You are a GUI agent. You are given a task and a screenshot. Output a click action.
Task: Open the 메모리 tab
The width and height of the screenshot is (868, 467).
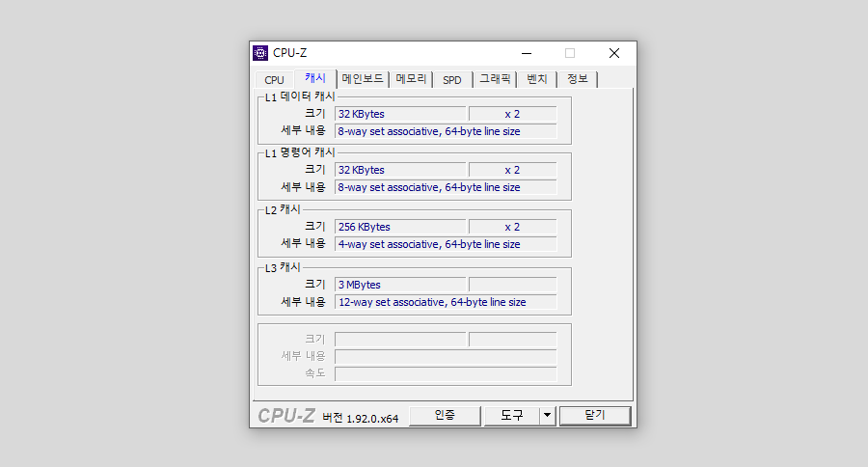point(411,79)
